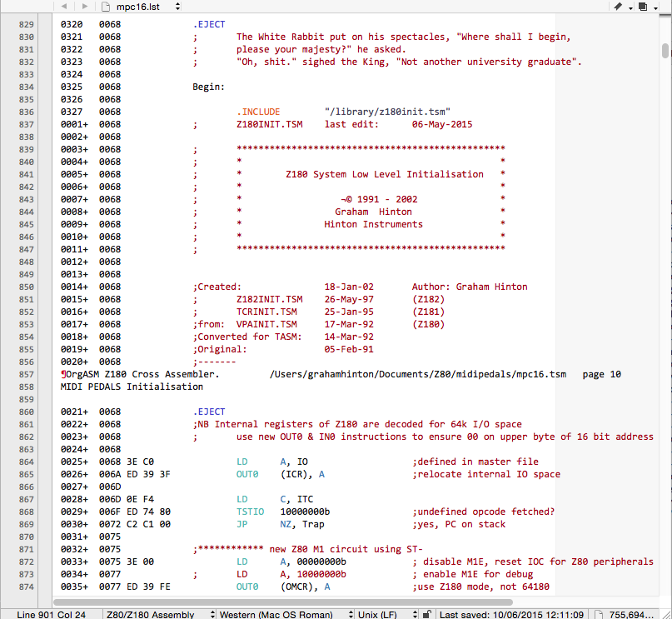The image size is (672, 619).
Task: Click the ";undefined opcode fetched?" comment
Action: (x=484, y=512)
